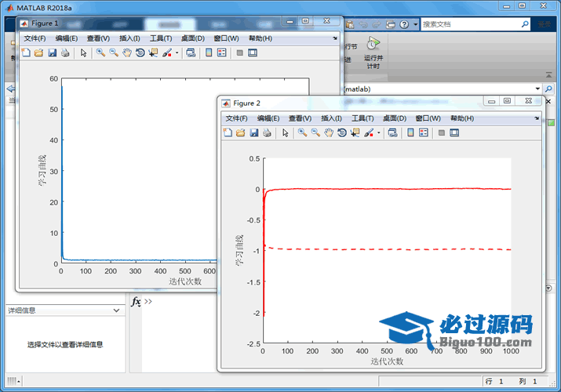Click MATLAB back navigation arrow

tap(11, 89)
